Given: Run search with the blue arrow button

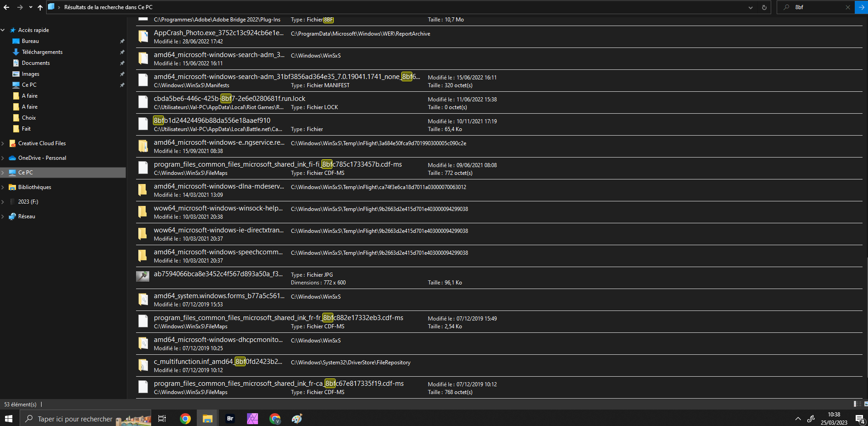Looking at the screenshot, I should pos(861,7).
